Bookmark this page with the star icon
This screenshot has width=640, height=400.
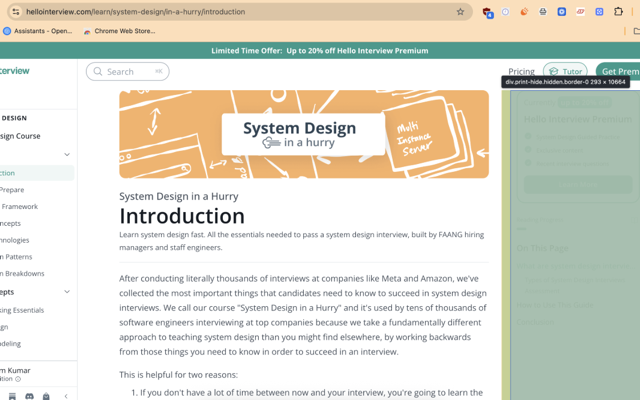[460, 12]
